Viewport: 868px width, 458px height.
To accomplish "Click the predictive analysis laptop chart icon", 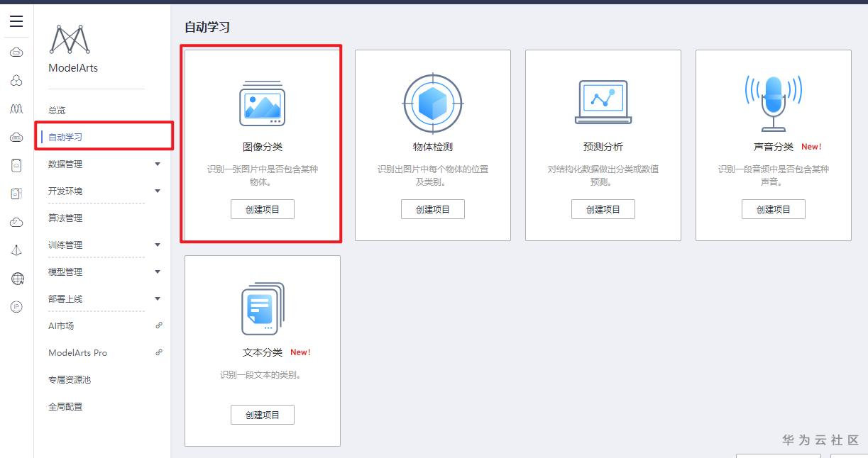I will [x=603, y=102].
